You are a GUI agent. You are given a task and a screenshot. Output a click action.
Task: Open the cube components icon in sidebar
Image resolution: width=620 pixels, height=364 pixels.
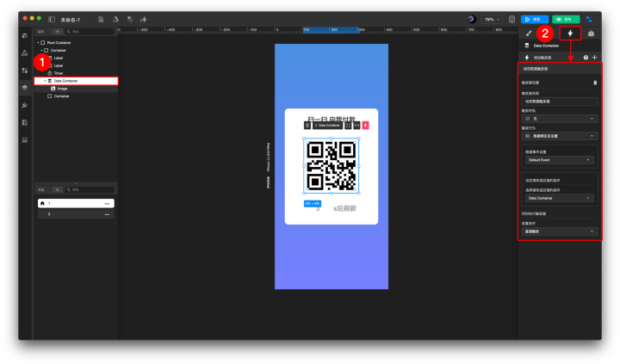click(25, 36)
